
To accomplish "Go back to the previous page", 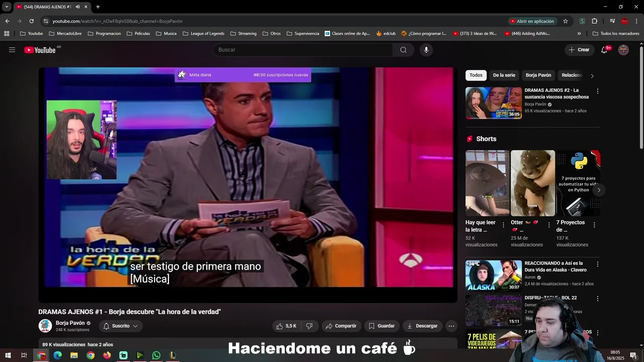I will (x=7, y=21).
